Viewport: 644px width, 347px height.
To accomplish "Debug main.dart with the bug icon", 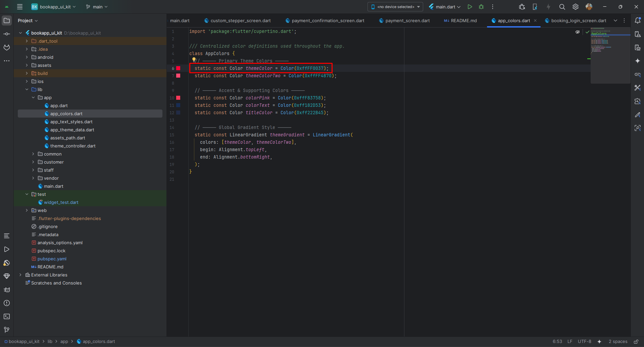I will click(481, 7).
